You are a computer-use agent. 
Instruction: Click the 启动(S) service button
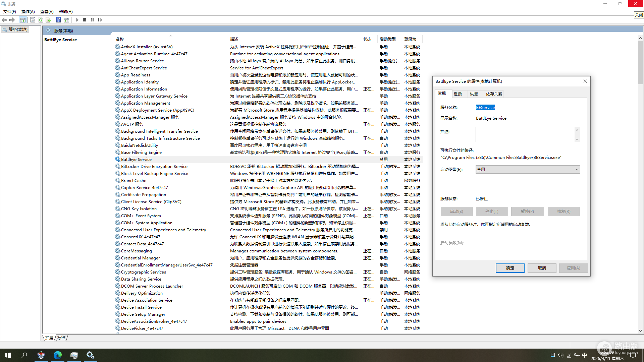pos(457,212)
